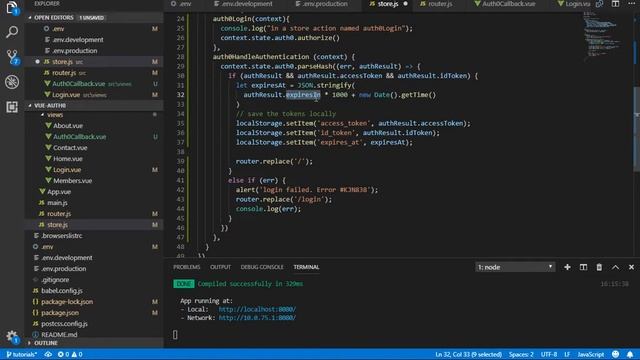Open the DEBUG CONSOLE panel tab

(x=262, y=267)
